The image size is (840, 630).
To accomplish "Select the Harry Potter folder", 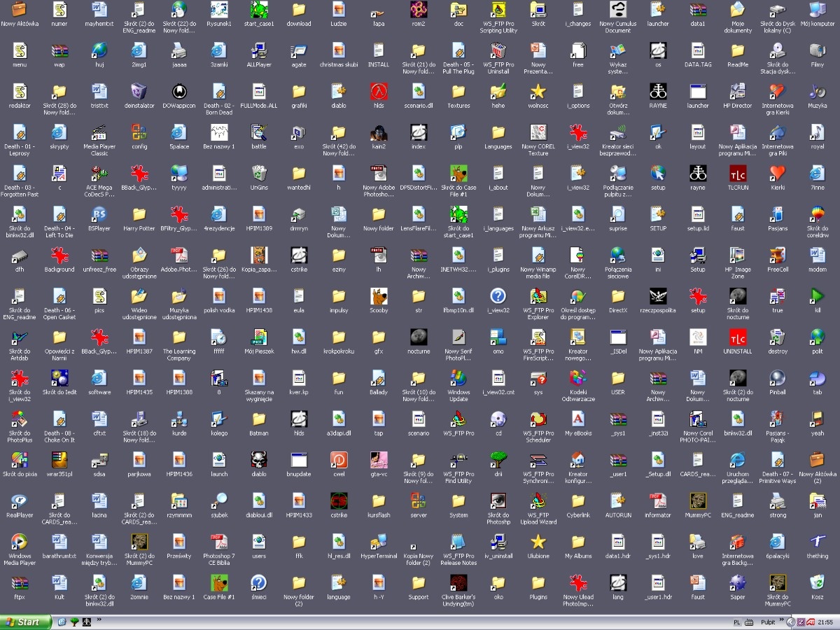I will click(139, 214).
